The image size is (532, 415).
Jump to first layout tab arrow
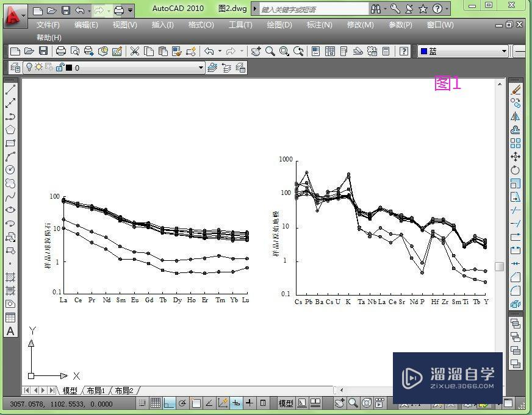pos(26,390)
